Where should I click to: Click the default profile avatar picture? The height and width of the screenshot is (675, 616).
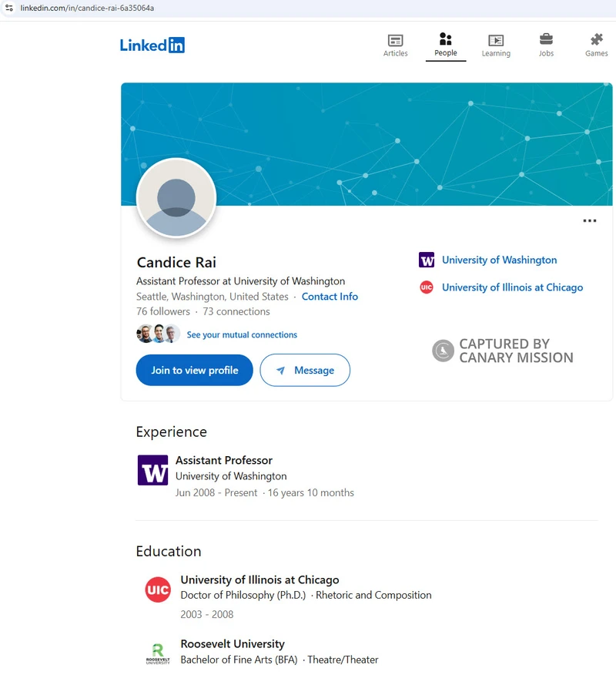(176, 198)
